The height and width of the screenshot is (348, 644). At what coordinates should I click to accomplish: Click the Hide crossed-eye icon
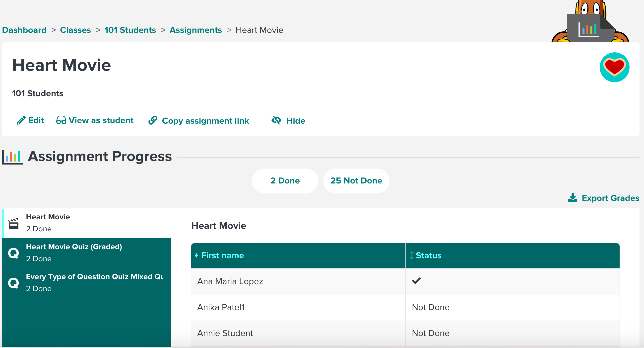(x=276, y=120)
